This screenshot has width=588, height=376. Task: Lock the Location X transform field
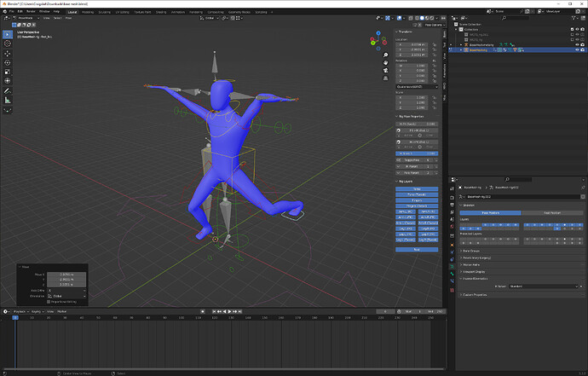[435, 44]
